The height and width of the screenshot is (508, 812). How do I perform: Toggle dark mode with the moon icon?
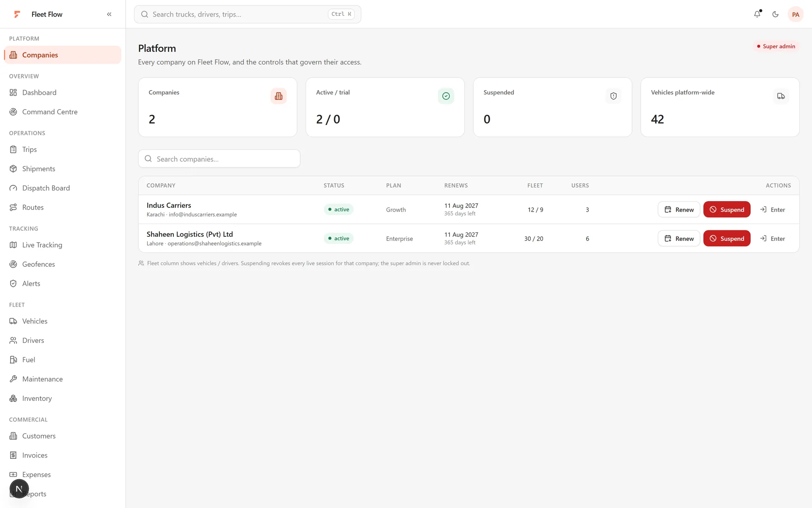pyautogui.click(x=775, y=14)
